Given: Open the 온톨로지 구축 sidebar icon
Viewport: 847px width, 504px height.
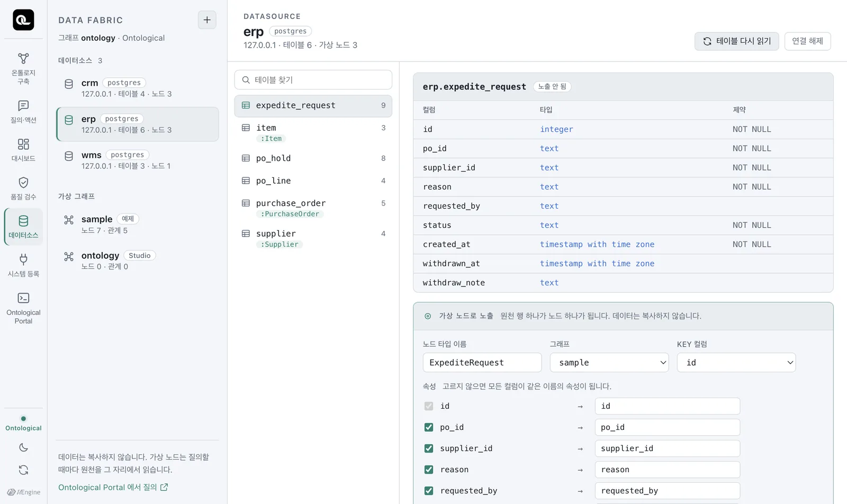Looking at the screenshot, I should click(x=23, y=58).
